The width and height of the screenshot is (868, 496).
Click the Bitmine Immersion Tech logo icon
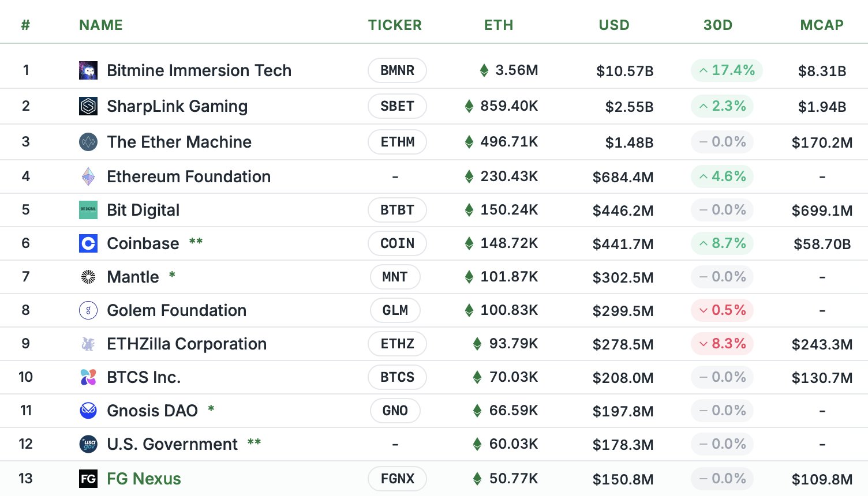(x=88, y=70)
